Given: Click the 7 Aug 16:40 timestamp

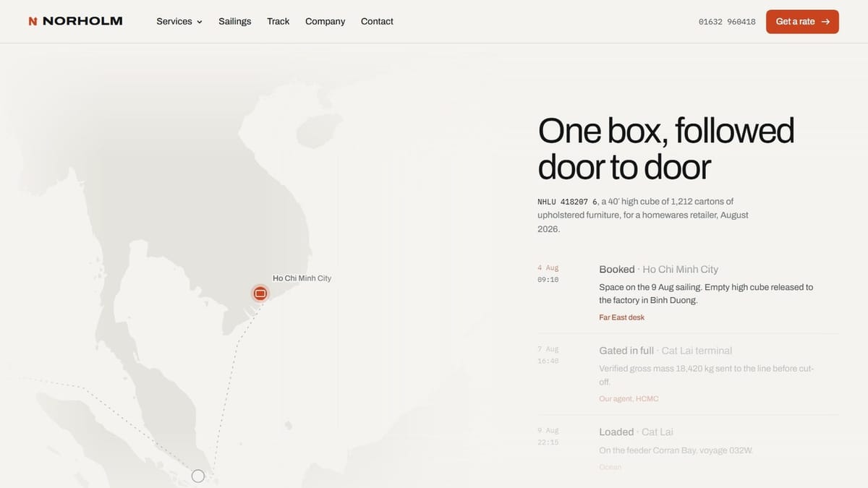Looking at the screenshot, I should point(548,355).
